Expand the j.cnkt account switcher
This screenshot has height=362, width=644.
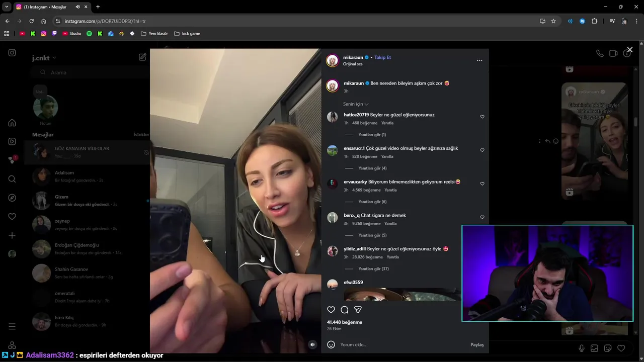point(44,58)
